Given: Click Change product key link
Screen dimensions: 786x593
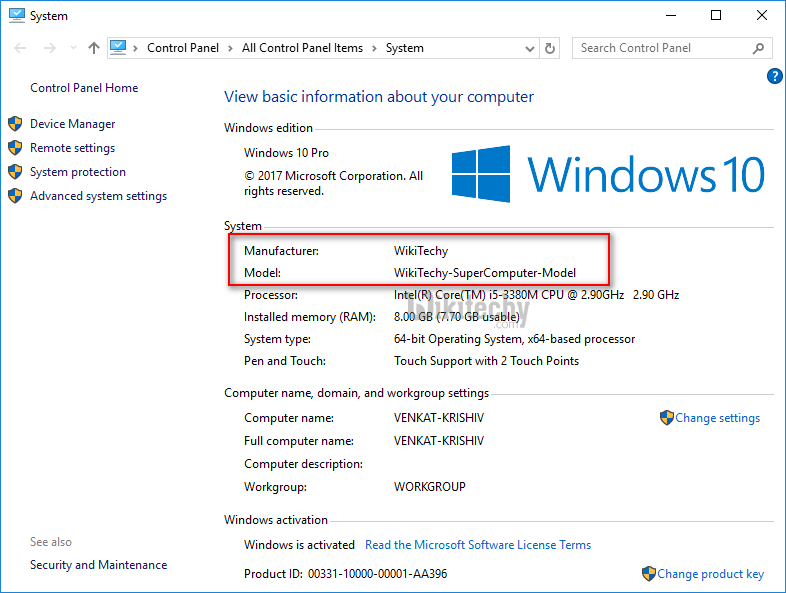Looking at the screenshot, I should pyautogui.click(x=710, y=574).
